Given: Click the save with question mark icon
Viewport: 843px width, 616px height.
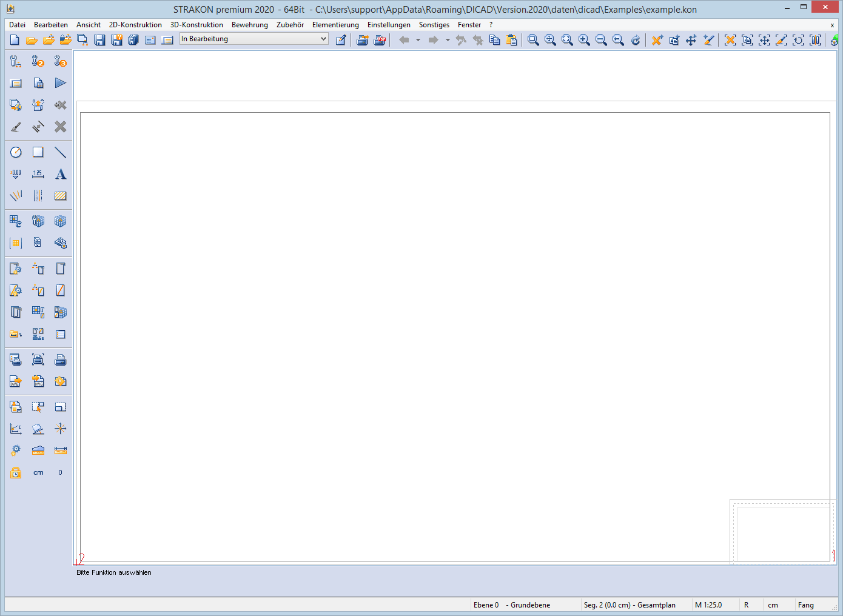Looking at the screenshot, I should coord(117,40).
